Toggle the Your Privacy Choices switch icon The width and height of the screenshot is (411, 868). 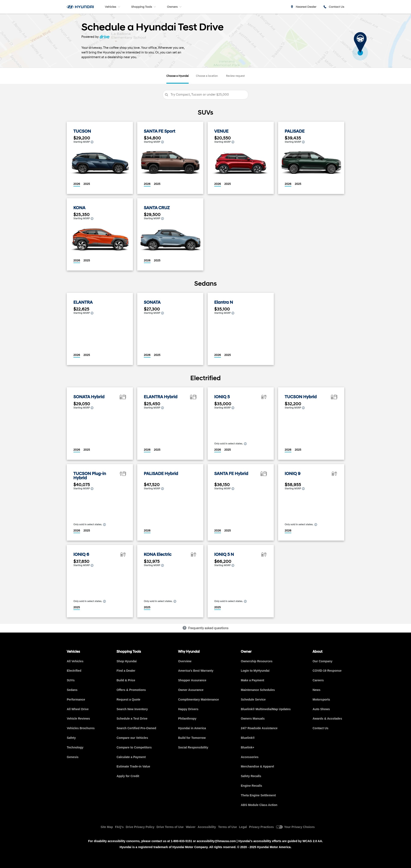click(279, 827)
